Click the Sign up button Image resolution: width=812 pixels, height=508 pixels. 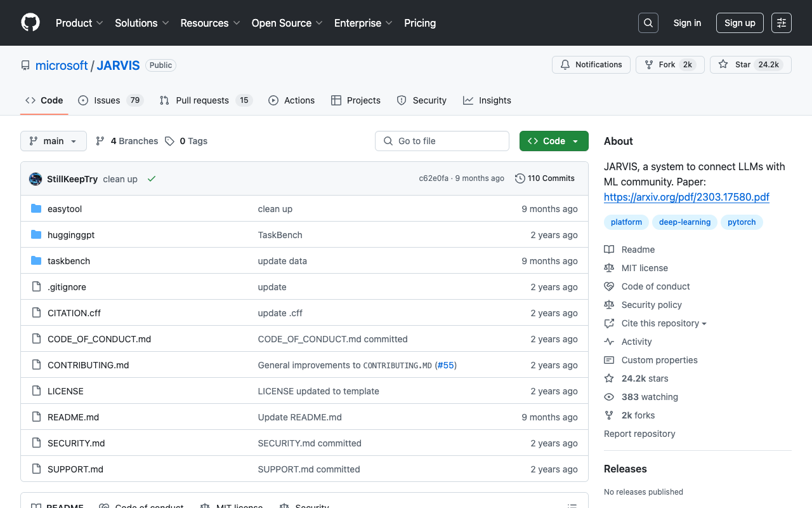click(740, 23)
